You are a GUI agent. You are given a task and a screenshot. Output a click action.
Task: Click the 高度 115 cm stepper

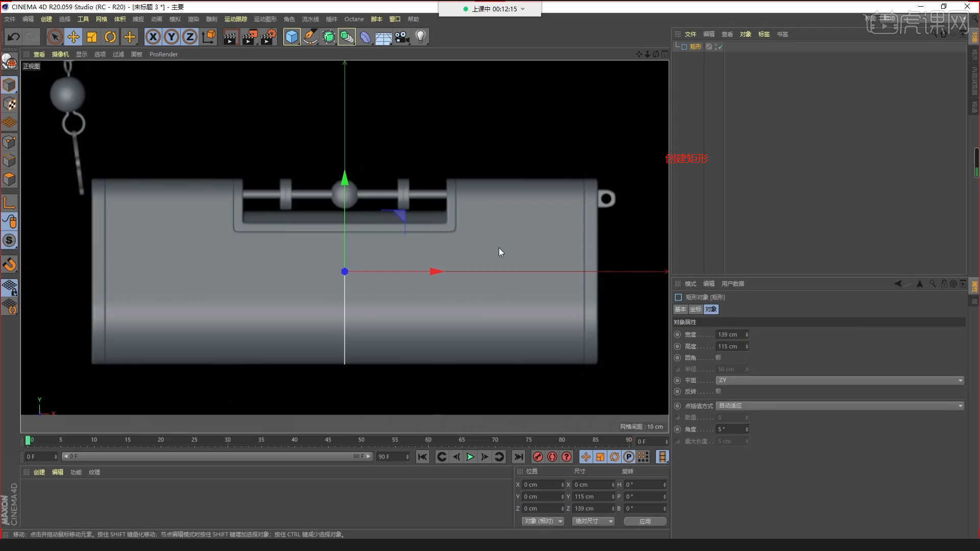click(747, 346)
